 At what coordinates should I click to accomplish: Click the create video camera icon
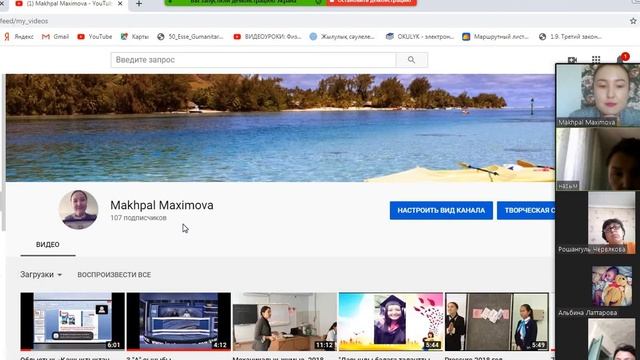572,60
